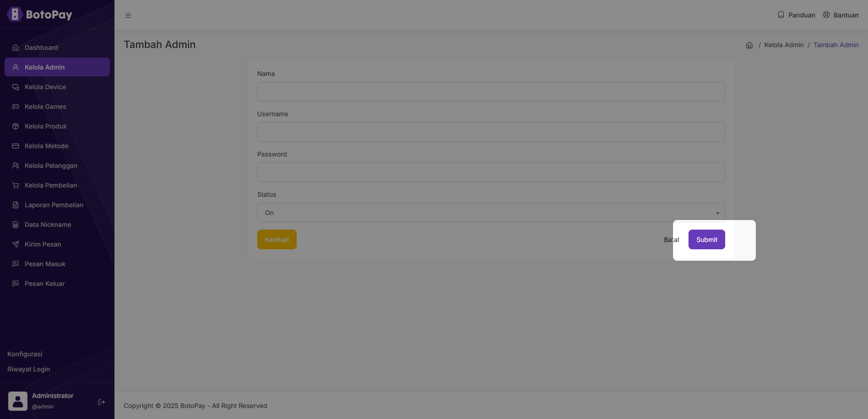Expand the Status dropdown showing On
This screenshot has width=868, height=419.
click(x=491, y=213)
